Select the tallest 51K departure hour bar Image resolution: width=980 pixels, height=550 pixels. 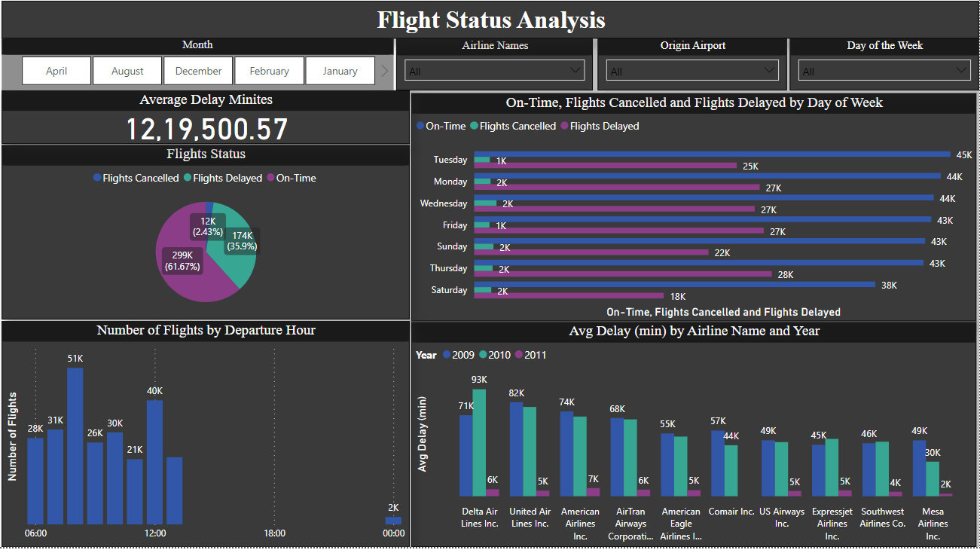coord(75,445)
